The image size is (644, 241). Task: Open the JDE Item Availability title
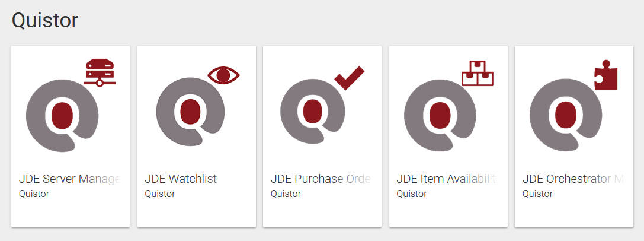(446, 179)
